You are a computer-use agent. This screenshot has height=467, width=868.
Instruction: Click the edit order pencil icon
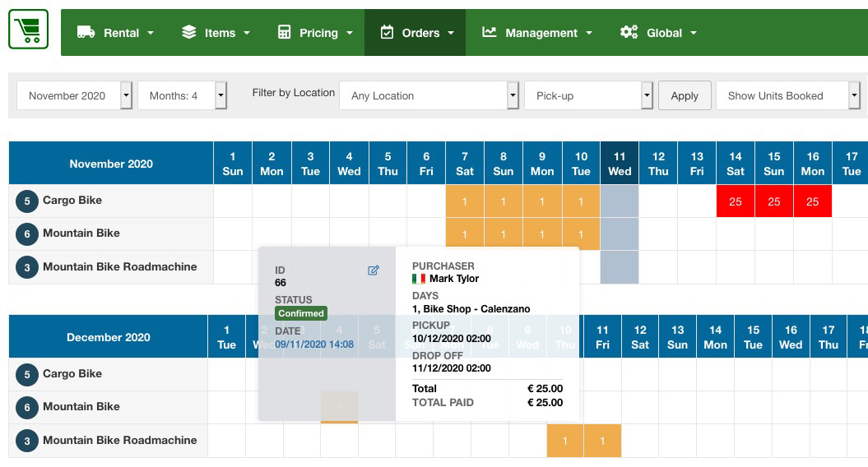[x=374, y=270]
